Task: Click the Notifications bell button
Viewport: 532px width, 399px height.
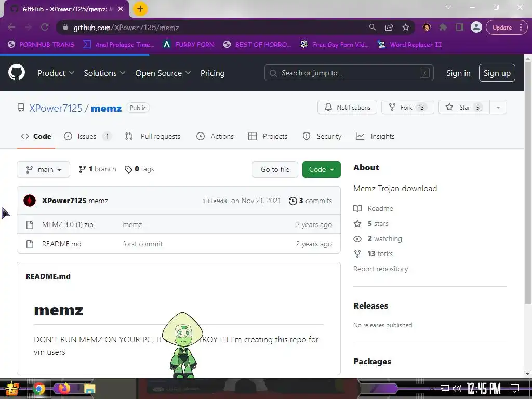Action: pos(347,107)
